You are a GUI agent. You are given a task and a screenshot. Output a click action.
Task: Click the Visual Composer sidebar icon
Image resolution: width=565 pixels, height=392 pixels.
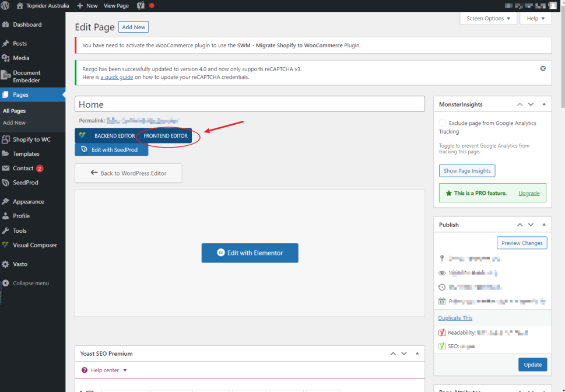click(x=5, y=245)
